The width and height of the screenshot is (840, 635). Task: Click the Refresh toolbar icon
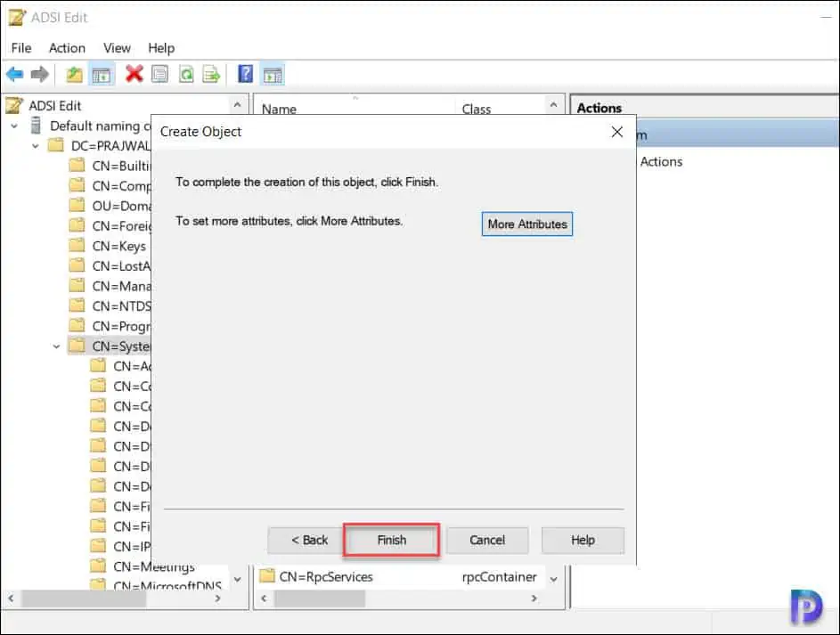click(186, 73)
